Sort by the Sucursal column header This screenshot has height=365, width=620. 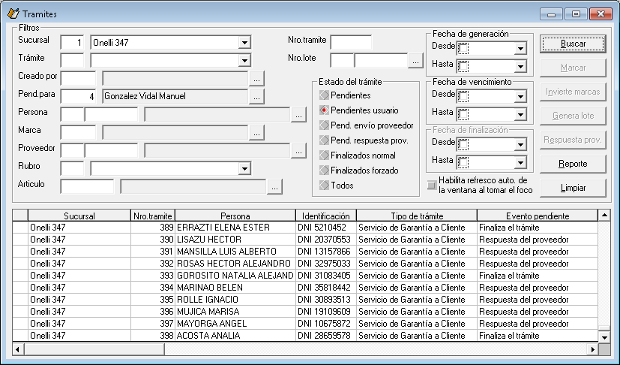click(x=79, y=216)
